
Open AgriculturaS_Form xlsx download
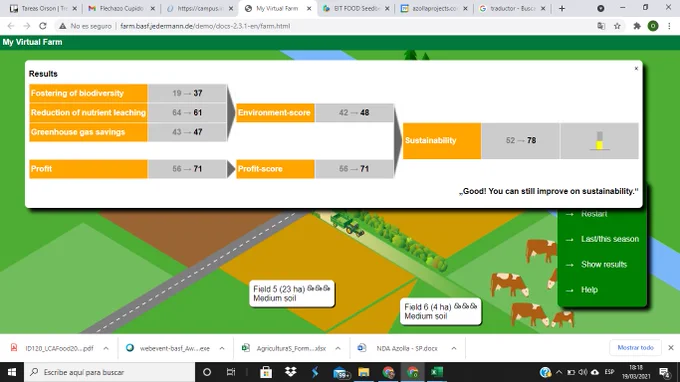[284, 348]
